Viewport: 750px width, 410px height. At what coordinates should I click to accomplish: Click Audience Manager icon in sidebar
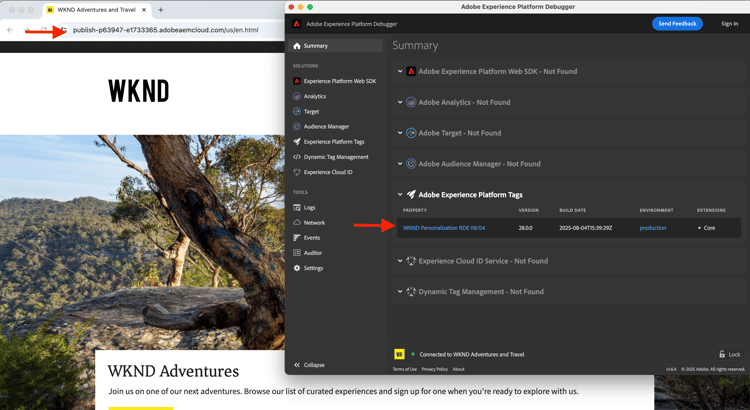coord(297,127)
